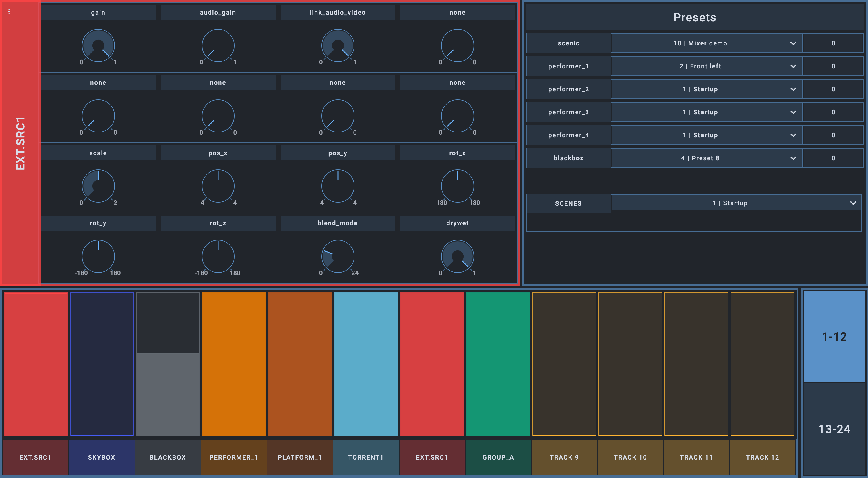The height and width of the screenshot is (478, 868).
Task: Select the PERFORMER_1 track button
Action: coord(234,457)
